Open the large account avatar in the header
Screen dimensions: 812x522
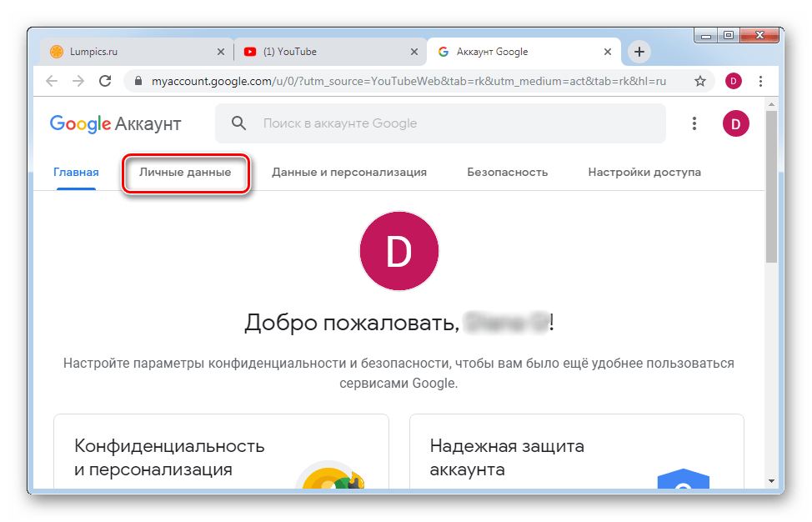pyautogui.click(x=736, y=123)
